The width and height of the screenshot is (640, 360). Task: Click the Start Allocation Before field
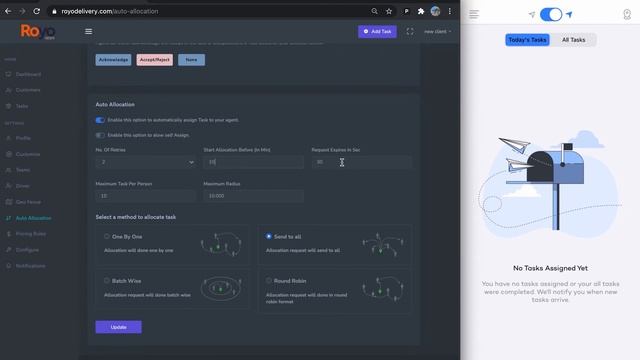[253, 162]
